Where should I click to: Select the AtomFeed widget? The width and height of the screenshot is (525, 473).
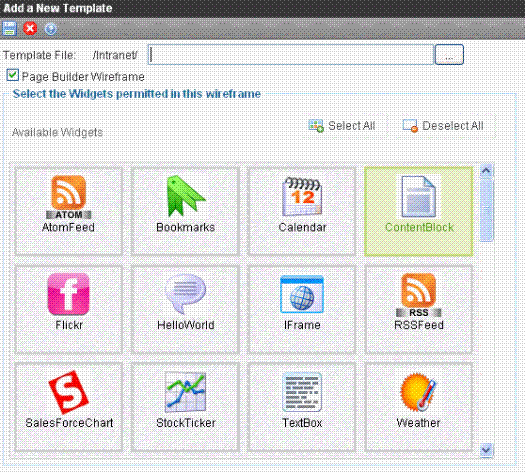[x=68, y=211]
